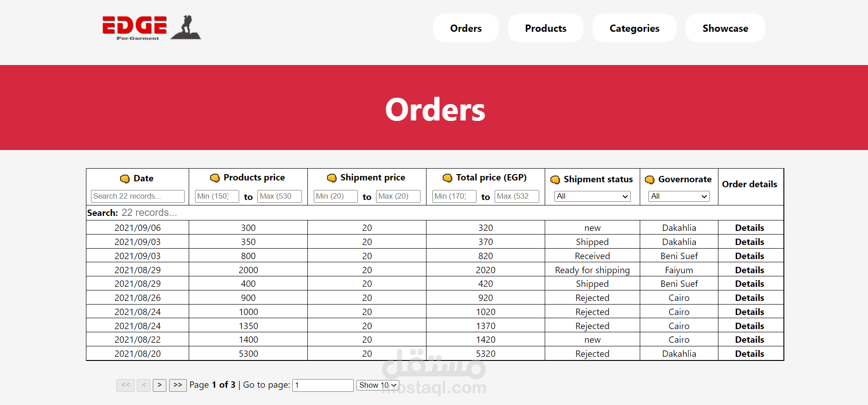Click the sort icon beside Shipment status
This screenshot has height=405, width=868.
coord(555,180)
